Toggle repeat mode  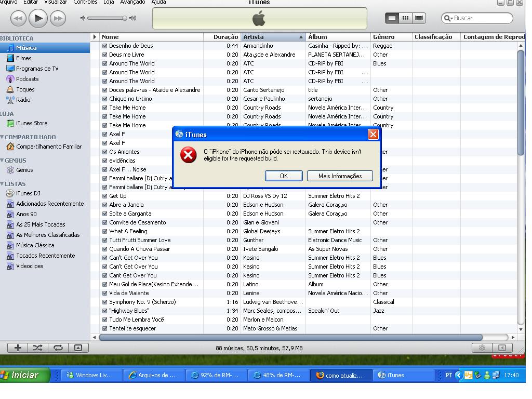click(x=58, y=348)
